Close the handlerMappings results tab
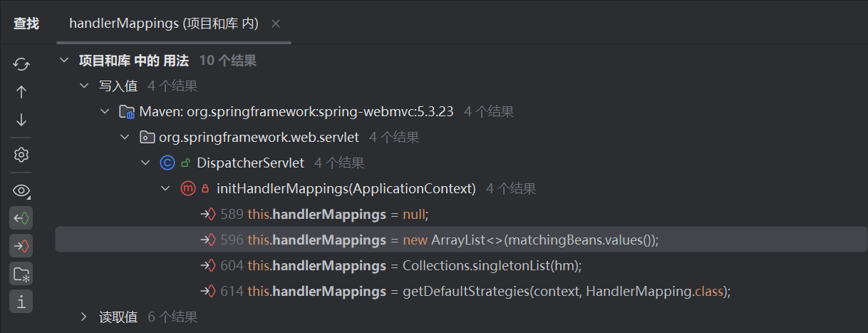 point(276,24)
